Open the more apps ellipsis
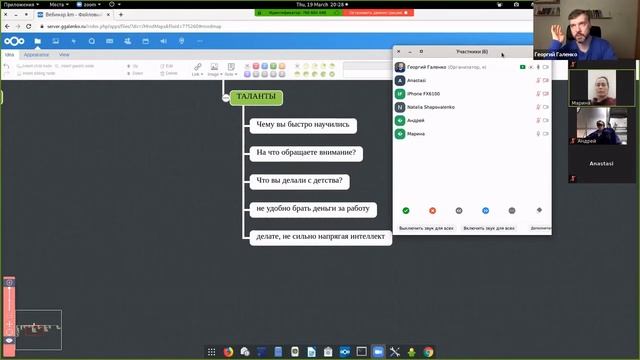This screenshot has height=360, width=640. click(x=200, y=41)
